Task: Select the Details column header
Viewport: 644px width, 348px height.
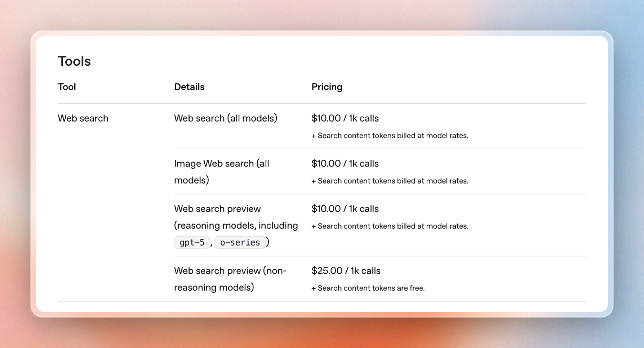Action: pyautogui.click(x=189, y=87)
